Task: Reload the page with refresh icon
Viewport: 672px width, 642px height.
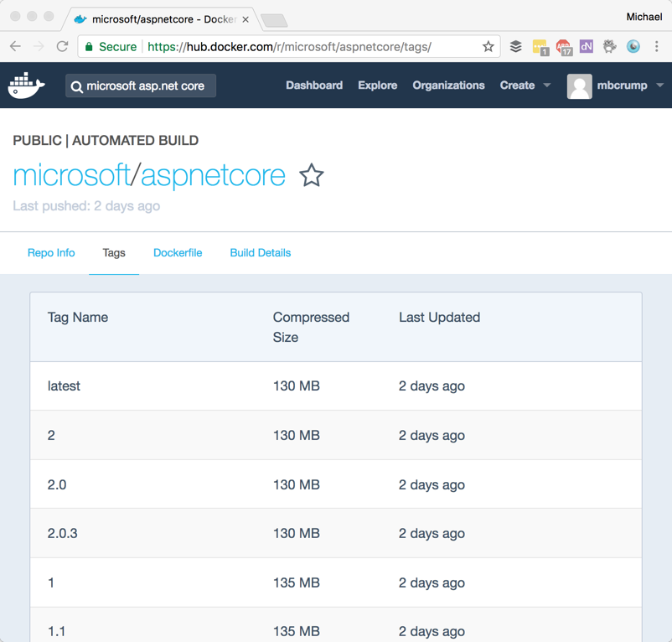Action: (63, 46)
